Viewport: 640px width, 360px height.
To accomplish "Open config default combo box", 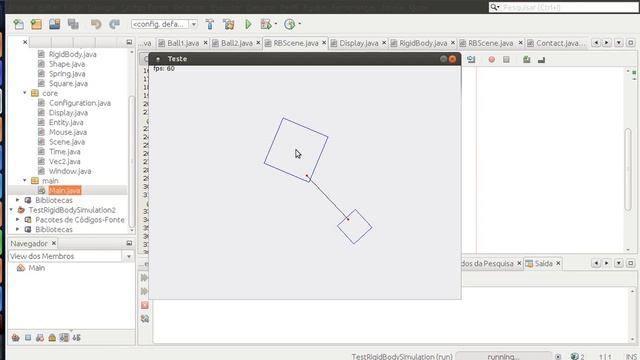I will pos(164,24).
